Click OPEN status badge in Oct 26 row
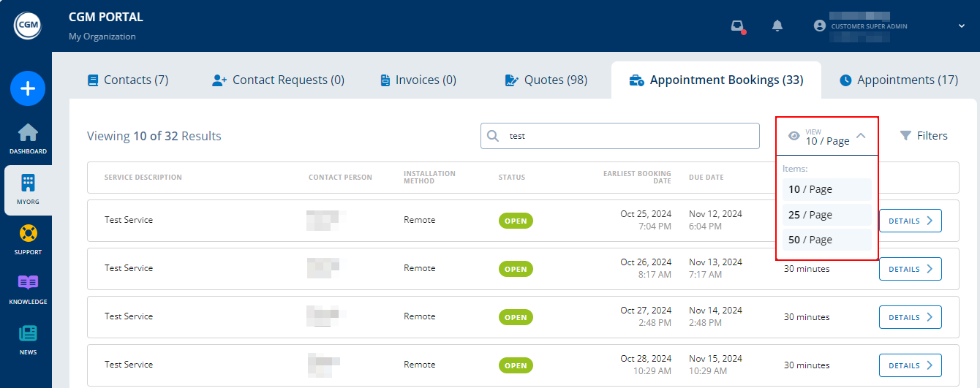 click(516, 269)
